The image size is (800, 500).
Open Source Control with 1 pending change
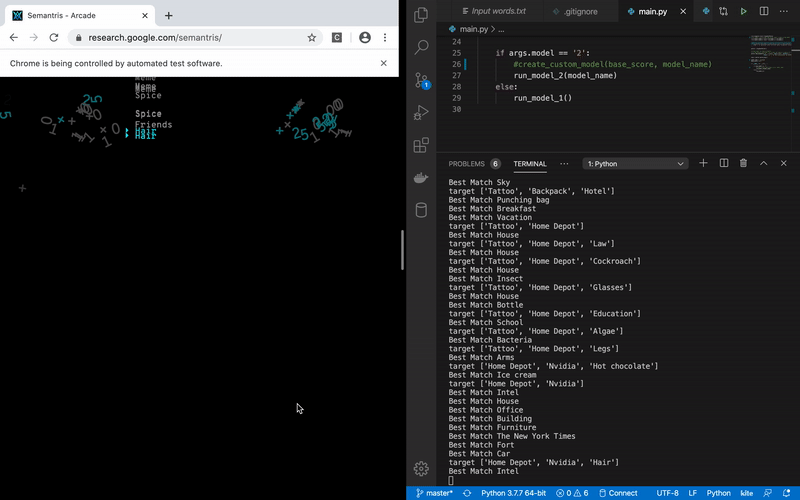click(x=421, y=81)
